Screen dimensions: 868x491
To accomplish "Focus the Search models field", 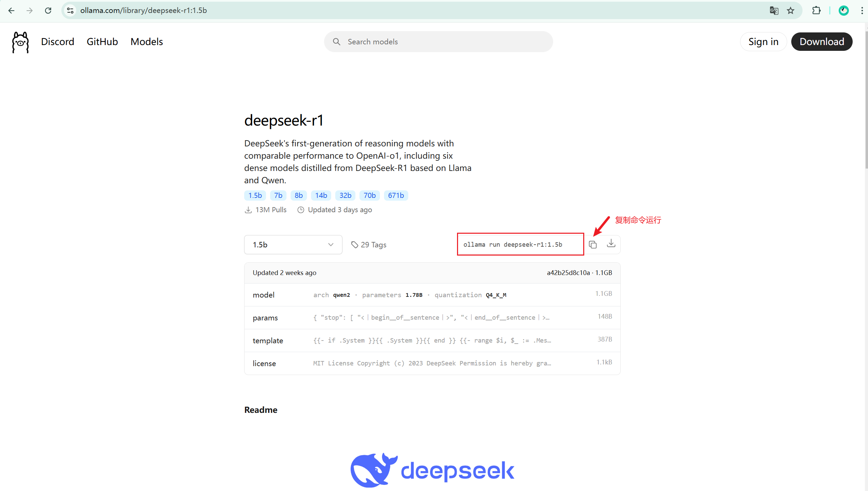I will tap(438, 42).
